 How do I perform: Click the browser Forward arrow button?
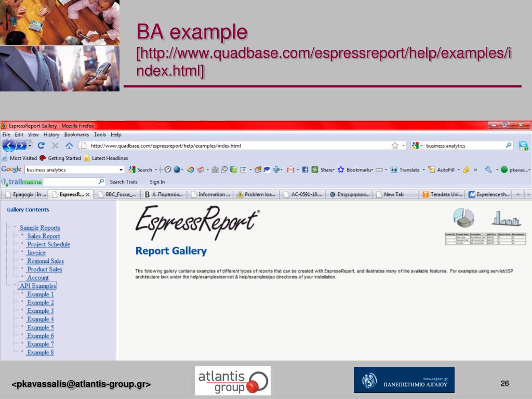click(21, 145)
